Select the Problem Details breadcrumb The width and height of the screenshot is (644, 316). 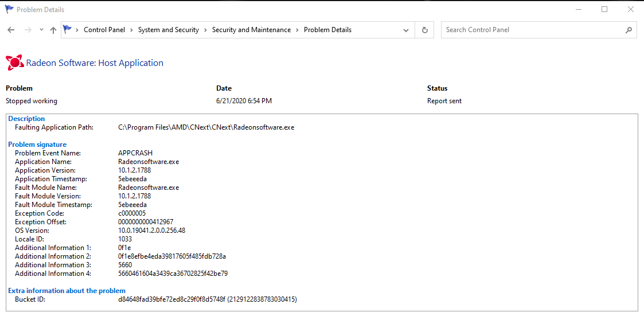coord(328,30)
